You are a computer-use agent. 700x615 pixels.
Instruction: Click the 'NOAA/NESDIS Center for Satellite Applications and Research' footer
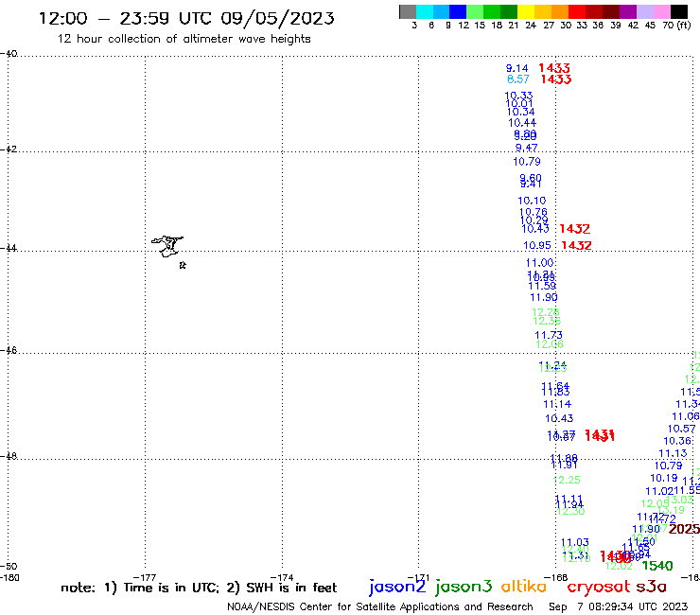point(380,607)
